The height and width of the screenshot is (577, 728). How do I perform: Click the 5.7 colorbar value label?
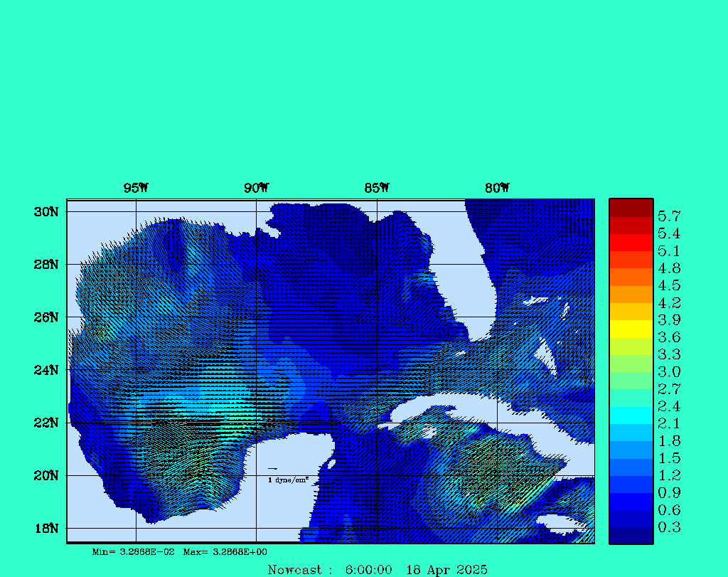(x=669, y=216)
